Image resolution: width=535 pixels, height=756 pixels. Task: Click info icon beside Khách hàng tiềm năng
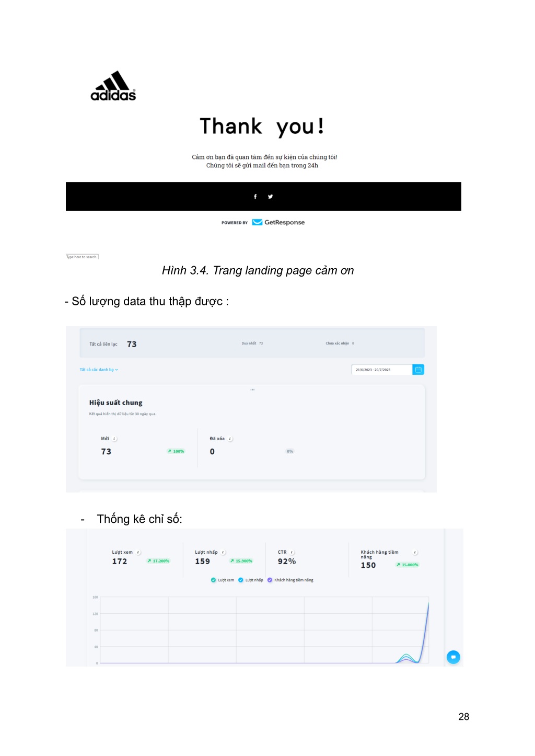(x=415, y=553)
